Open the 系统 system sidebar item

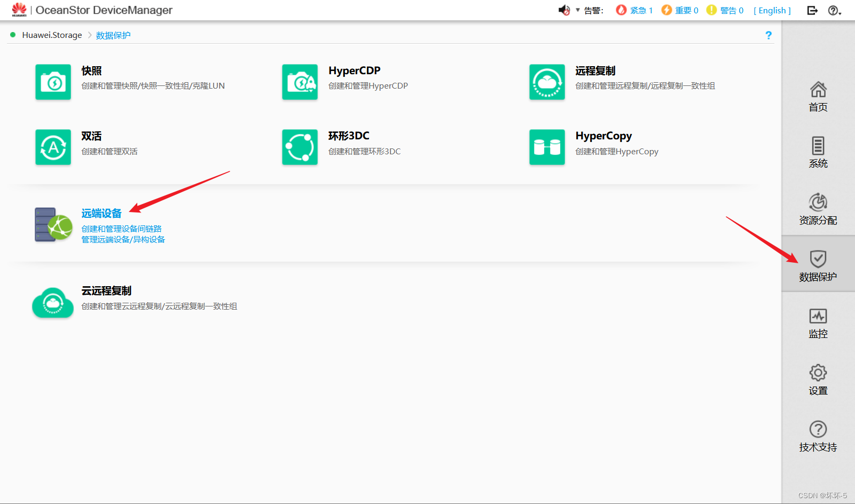818,153
